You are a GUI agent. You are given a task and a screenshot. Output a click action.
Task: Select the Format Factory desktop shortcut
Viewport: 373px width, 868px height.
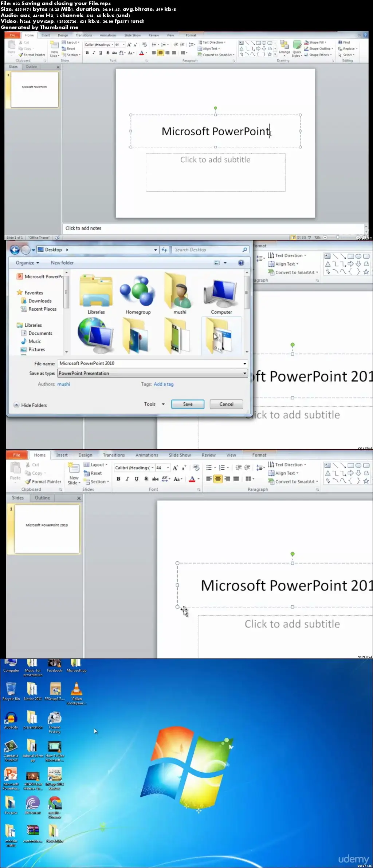point(55,722)
